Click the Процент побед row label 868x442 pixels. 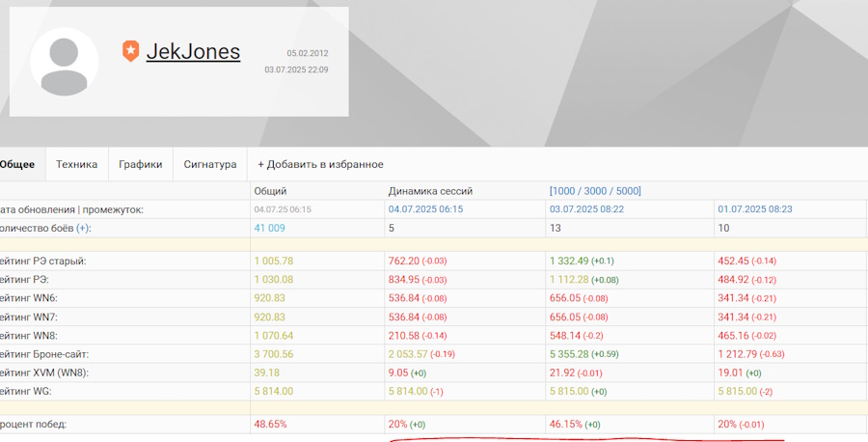tap(33, 425)
